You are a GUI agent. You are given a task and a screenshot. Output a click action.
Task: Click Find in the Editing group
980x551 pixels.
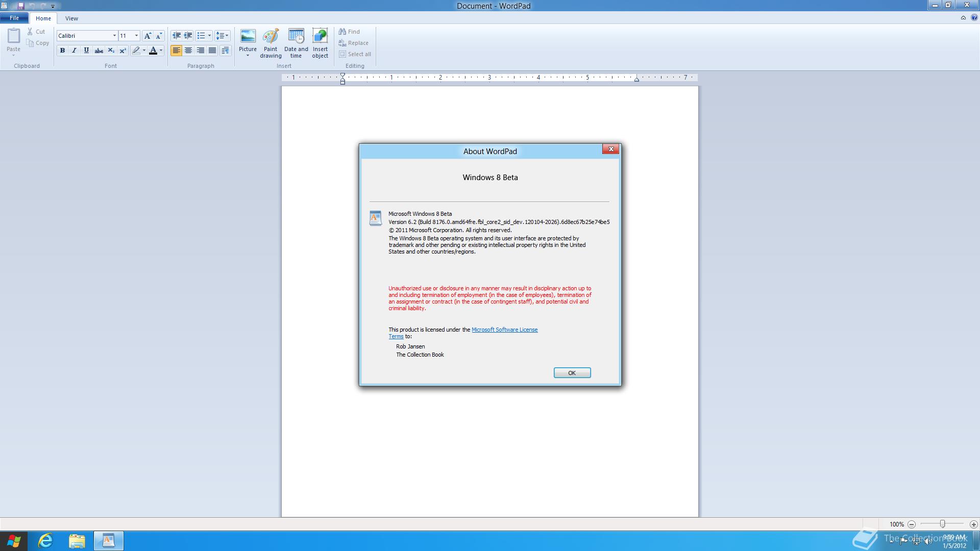(x=349, y=32)
